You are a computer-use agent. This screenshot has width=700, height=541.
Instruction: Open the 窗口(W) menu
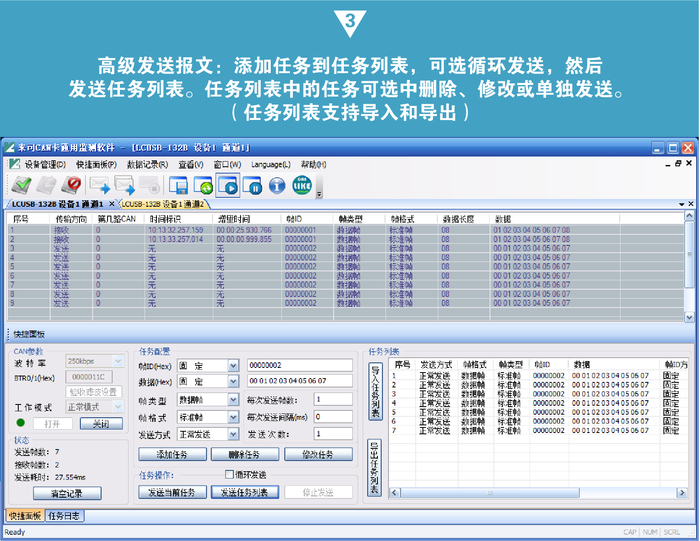coord(227,165)
